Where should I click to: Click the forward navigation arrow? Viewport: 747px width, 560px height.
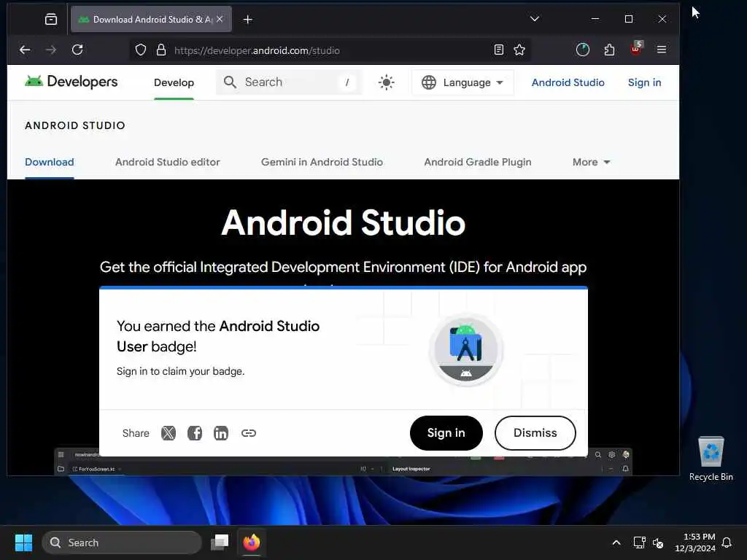[51, 50]
